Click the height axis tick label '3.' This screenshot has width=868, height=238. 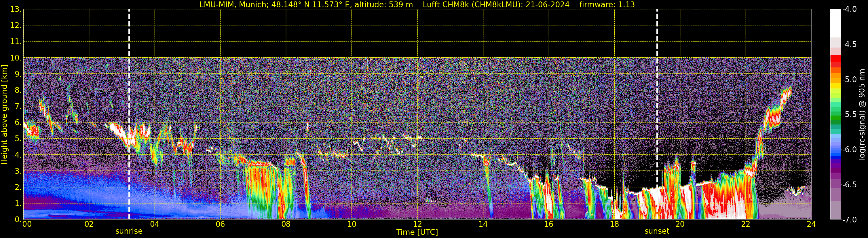coord(18,171)
